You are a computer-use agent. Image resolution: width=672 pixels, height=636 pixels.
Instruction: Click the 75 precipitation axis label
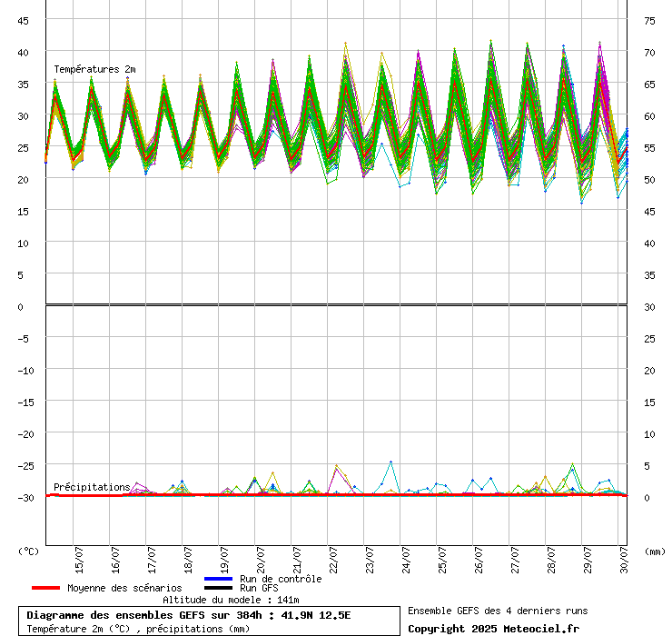pyautogui.click(x=649, y=21)
